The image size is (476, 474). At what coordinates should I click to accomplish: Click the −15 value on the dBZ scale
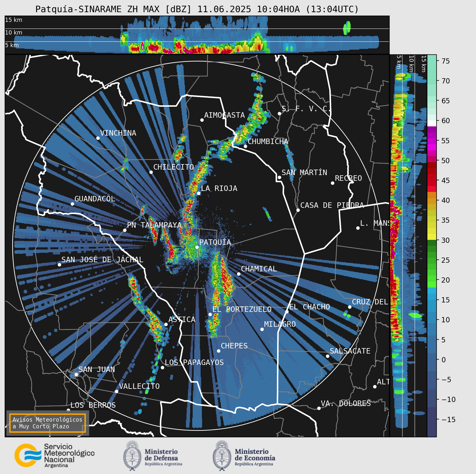click(448, 420)
